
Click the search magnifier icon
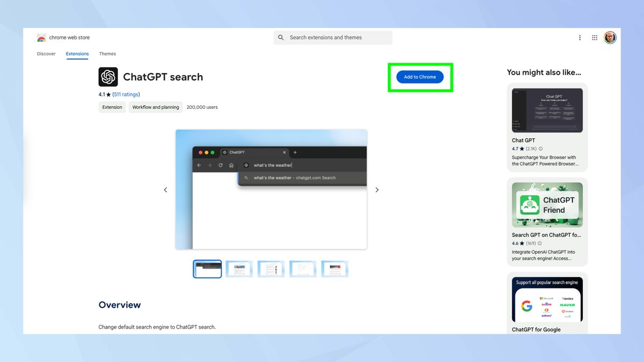[281, 38]
